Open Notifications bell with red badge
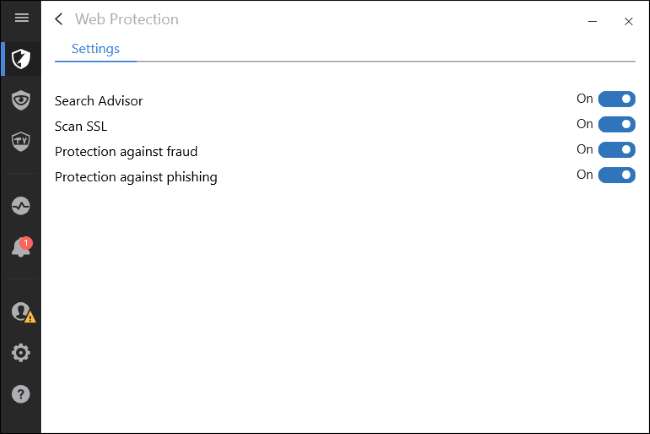The height and width of the screenshot is (434, 650). pyautogui.click(x=21, y=248)
